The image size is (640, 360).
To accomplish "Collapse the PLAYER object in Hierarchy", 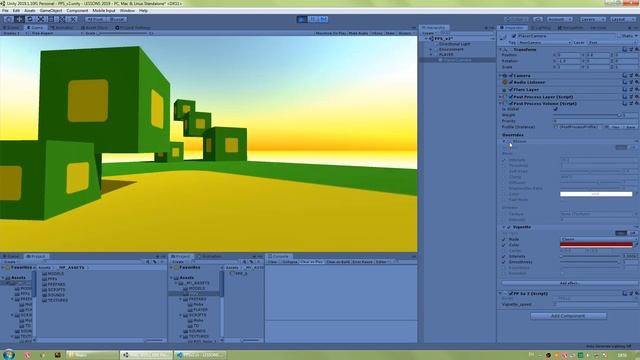I will 431,54.
